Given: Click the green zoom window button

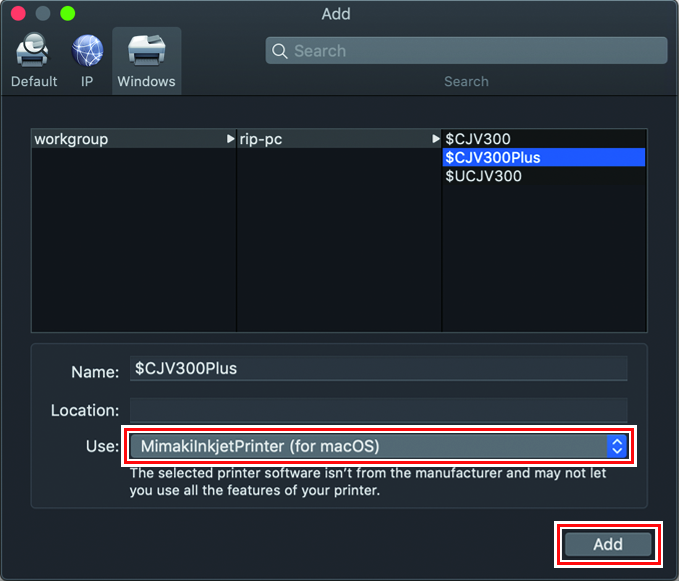Looking at the screenshot, I should pyautogui.click(x=68, y=14).
